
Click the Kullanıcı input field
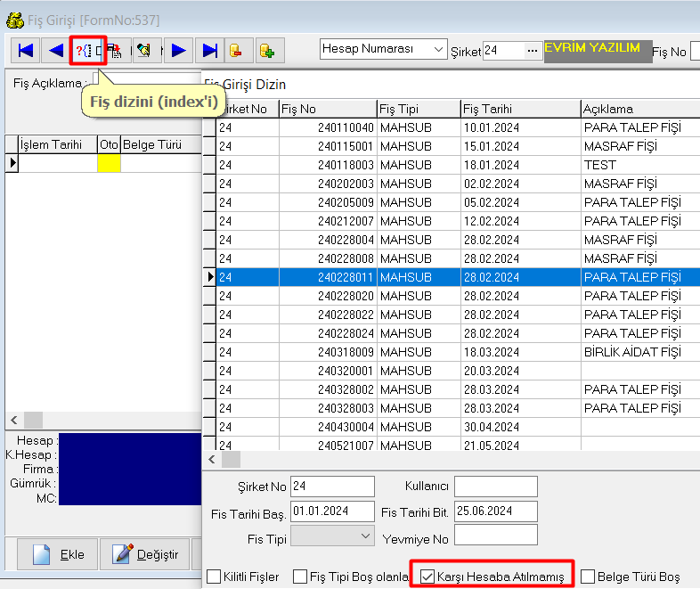click(x=495, y=487)
